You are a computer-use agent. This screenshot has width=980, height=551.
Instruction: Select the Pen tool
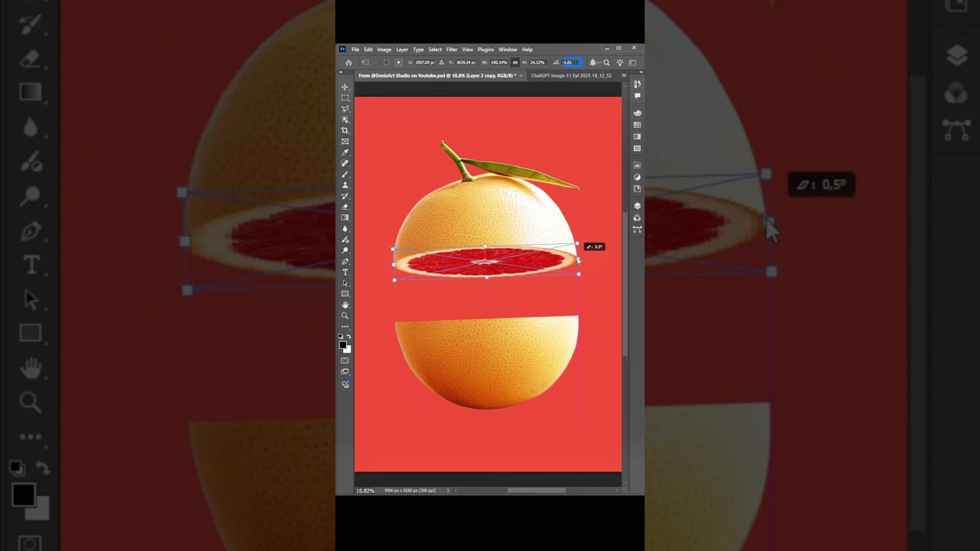[345, 262]
